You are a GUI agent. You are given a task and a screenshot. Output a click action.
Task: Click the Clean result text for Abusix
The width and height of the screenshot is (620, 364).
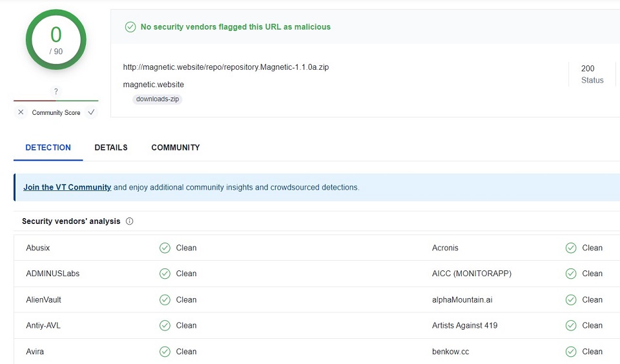pyautogui.click(x=186, y=248)
